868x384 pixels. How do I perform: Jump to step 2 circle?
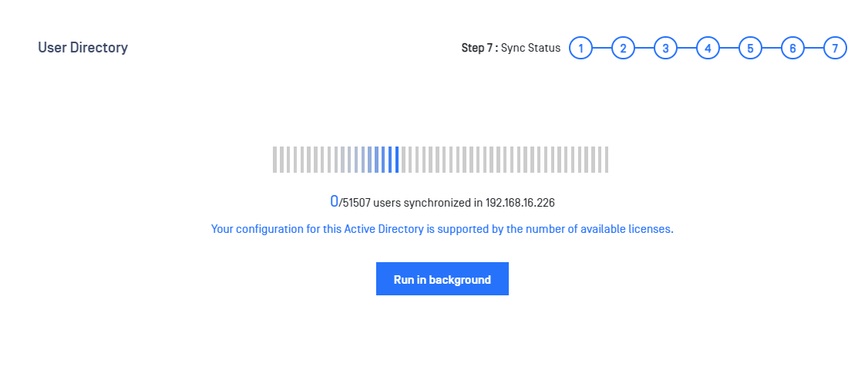623,49
